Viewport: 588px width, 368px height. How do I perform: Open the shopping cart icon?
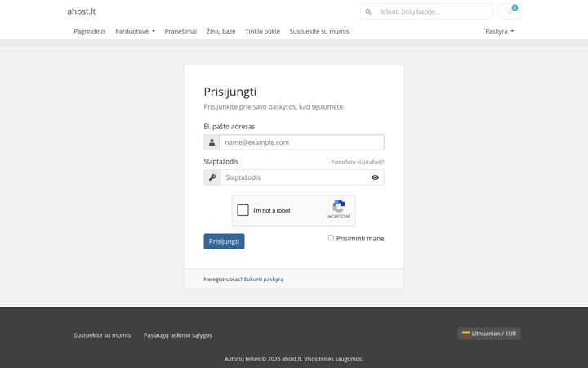click(510, 11)
